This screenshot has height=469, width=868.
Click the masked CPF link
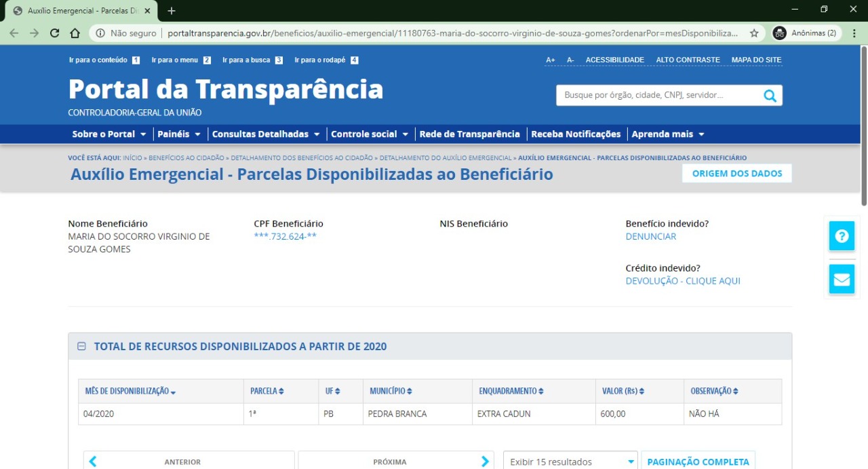285,236
